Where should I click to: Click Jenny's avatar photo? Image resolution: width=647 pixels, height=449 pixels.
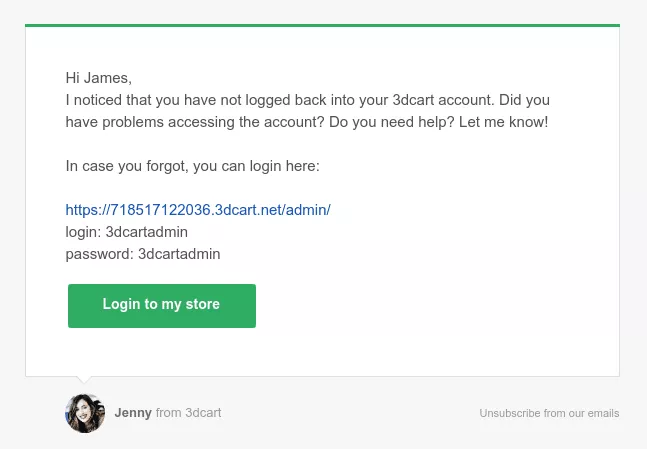click(x=85, y=413)
